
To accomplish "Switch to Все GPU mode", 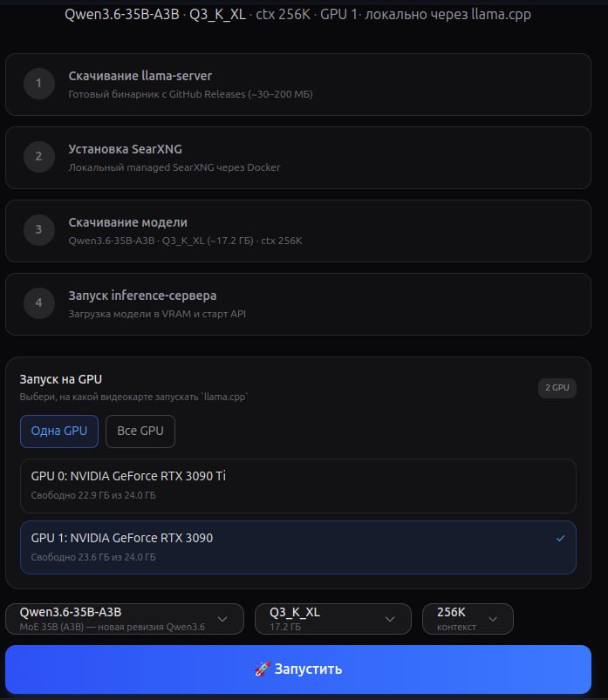I will (140, 432).
